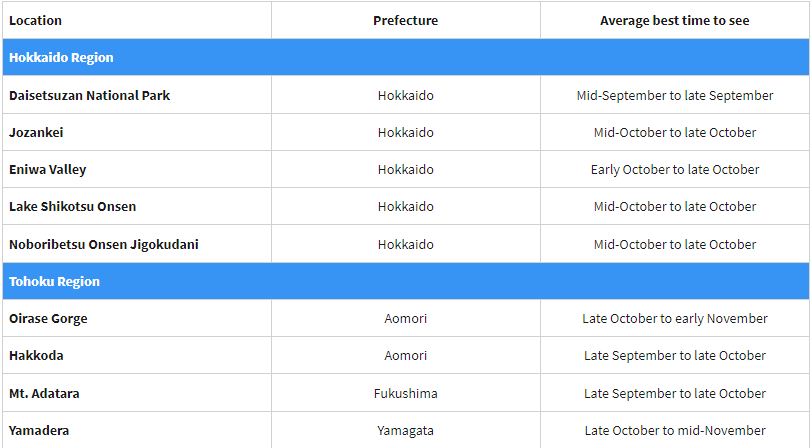Click Lake Shikotsu Onsen location name

pos(73,207)
